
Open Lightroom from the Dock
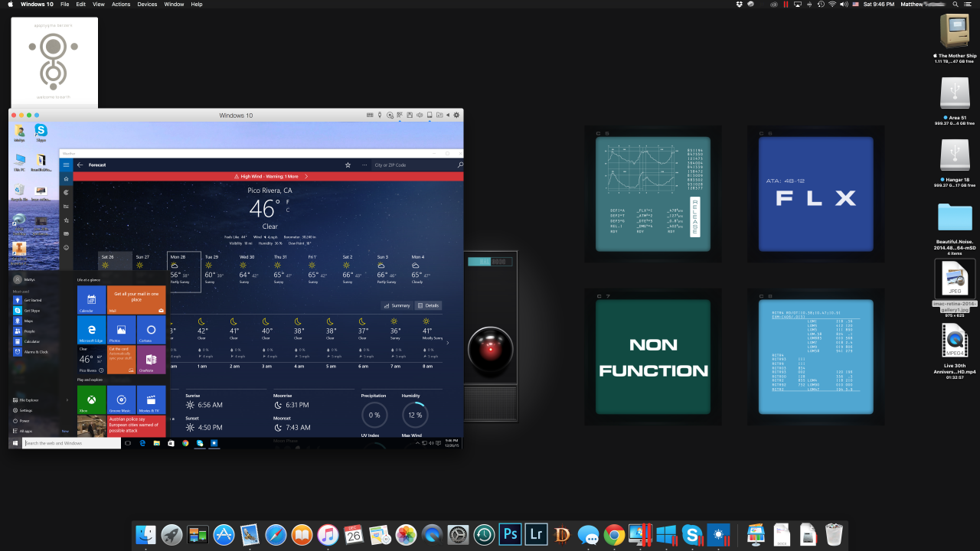point(537,534)
